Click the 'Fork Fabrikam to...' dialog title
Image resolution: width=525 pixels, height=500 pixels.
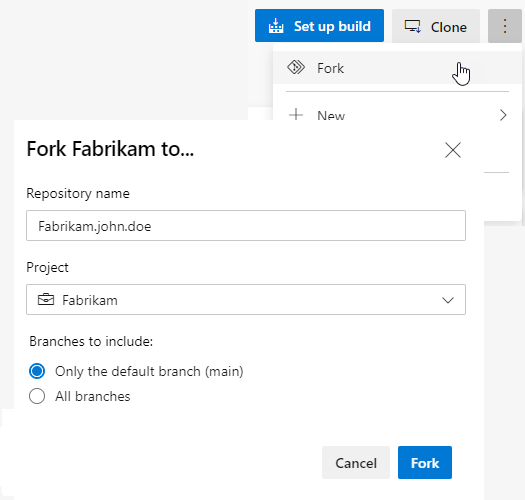tap(110, 149)
